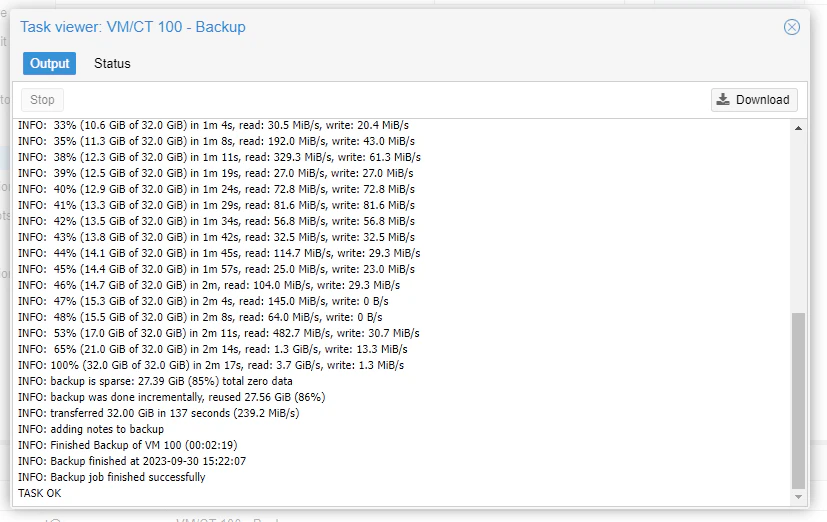
Task: Download the backup task log
Action: pyautogui.click(x=754, y=100)
